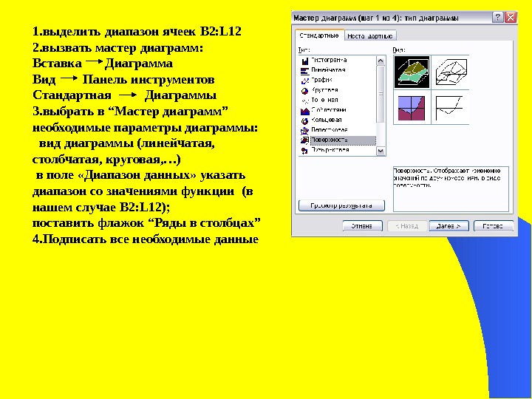The image size is (532, 399).
Task: Click the chart type list scrollbar thumb
Action: 381,94
